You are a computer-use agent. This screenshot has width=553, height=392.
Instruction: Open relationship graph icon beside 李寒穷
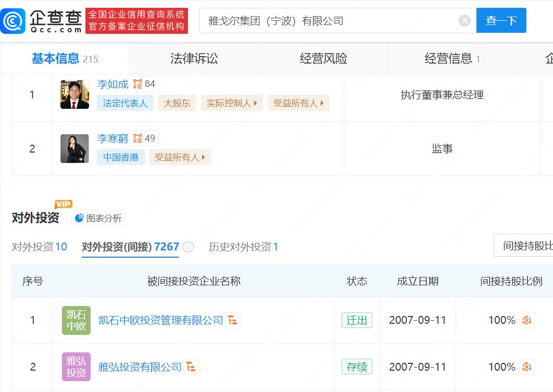point(138,138)
